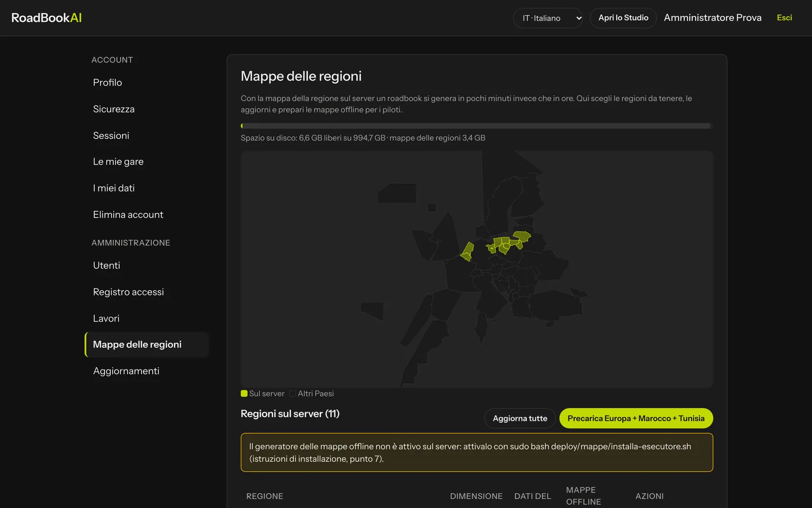
Task: Click the REGIONE column header
Action: [x=264, y=496]
